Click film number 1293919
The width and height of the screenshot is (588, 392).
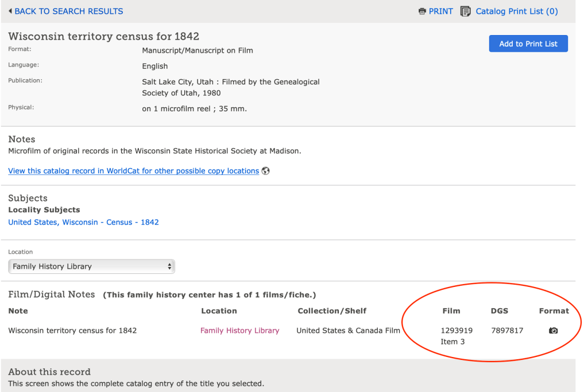pos(457,331)
